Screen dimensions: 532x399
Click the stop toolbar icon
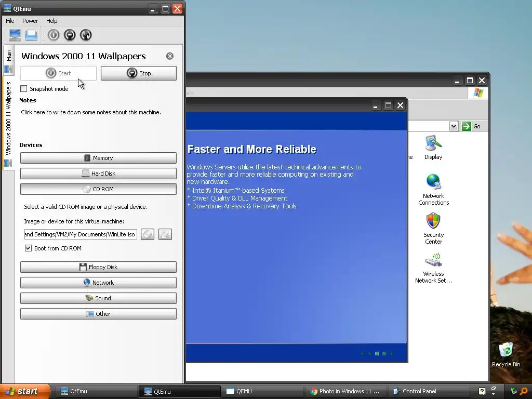point(70,35)
